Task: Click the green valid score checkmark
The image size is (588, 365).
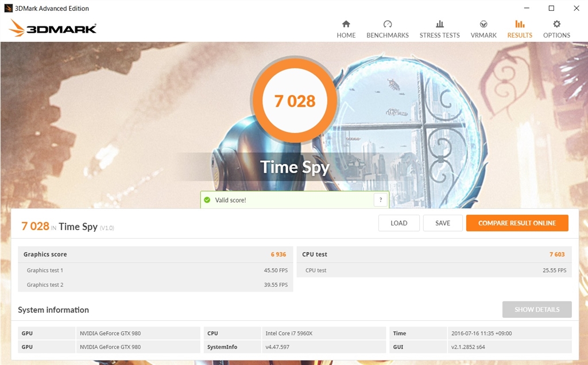Action: [x=207, y=200]
